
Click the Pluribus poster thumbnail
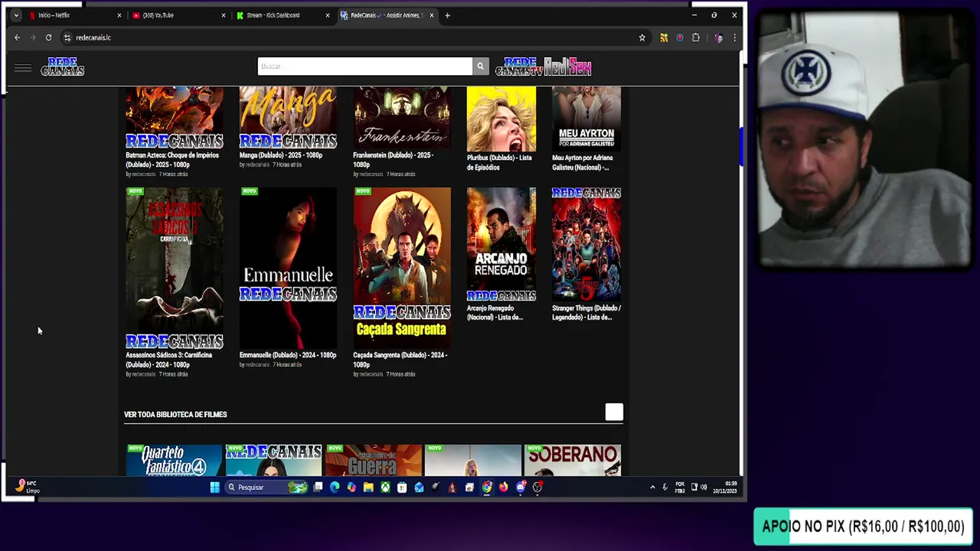tap(501, 119)
